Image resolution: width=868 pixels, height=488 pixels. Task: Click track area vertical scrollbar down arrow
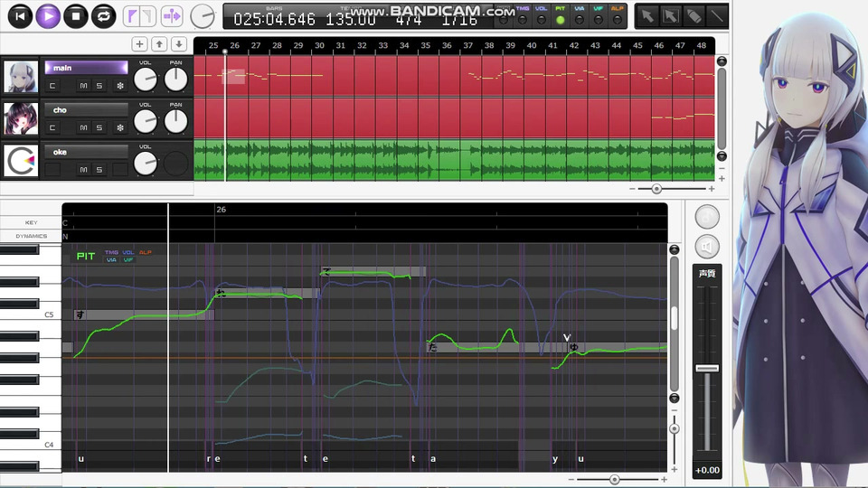pos(722,156)
